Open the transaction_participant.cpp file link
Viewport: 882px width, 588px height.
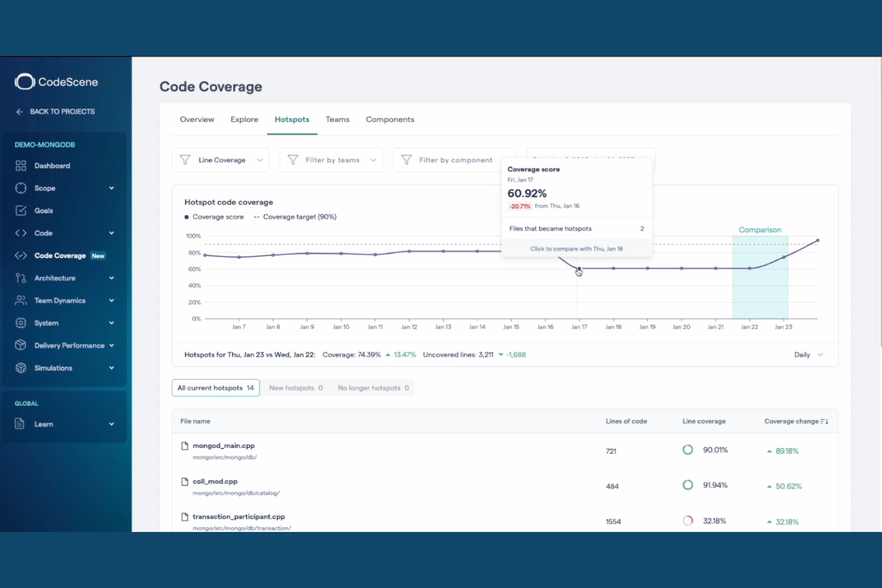click(238, 517)
